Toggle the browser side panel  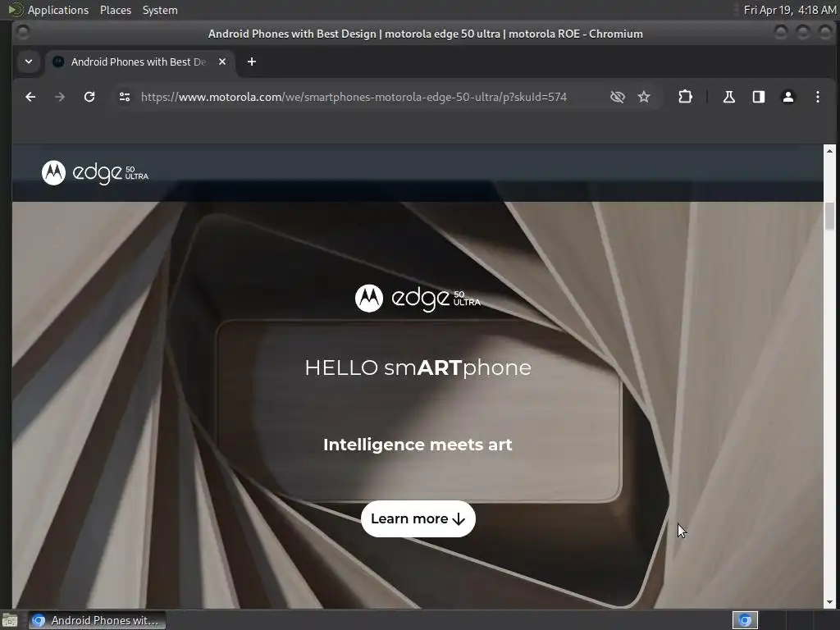(x=759, y=97)
